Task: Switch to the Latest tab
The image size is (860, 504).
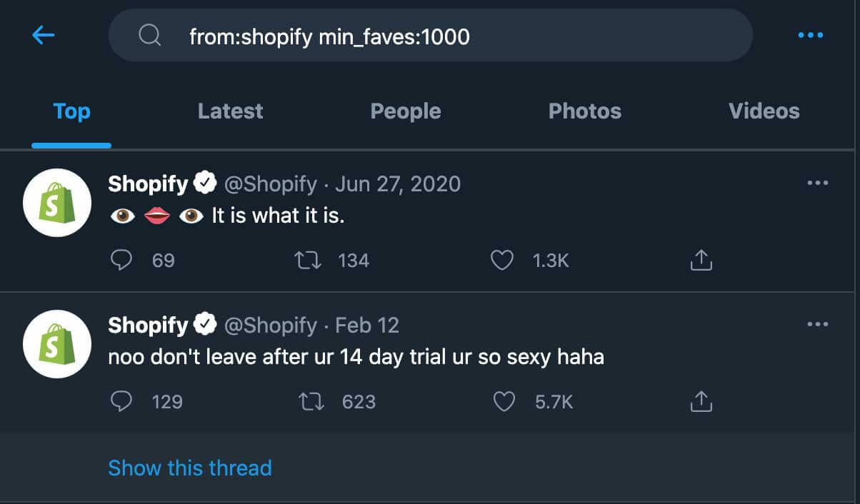Action: click(230, 111)
